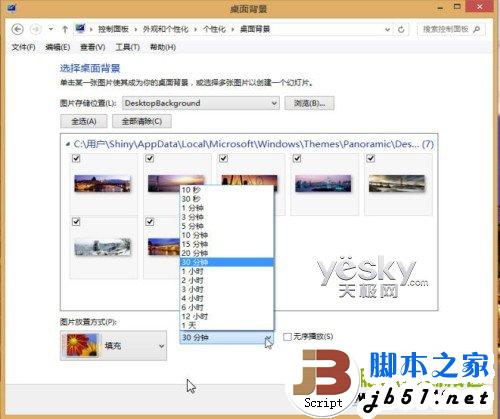Choose 10 秒 interval option
The height and width of the screenshot is (419, 500).
coord(227,190)
